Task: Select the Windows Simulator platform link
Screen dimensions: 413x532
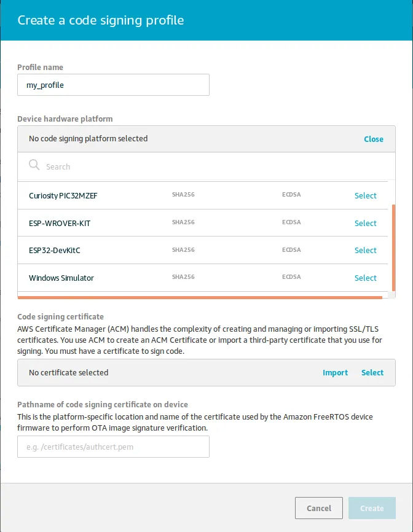Action: [365, 278]
